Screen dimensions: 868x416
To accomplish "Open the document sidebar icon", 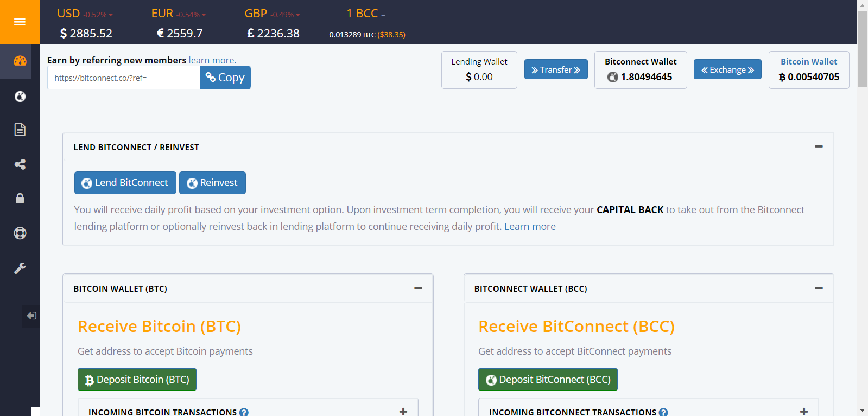I will 20,130.
